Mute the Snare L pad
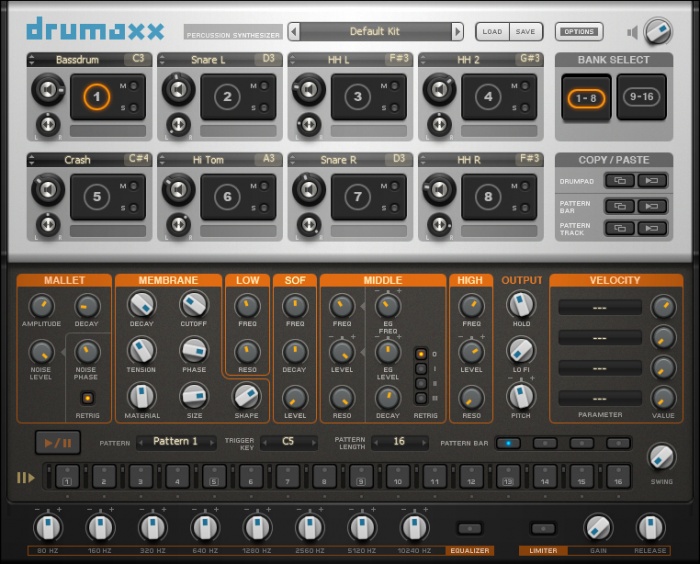700x564 pixels. (x=264, y=86)
